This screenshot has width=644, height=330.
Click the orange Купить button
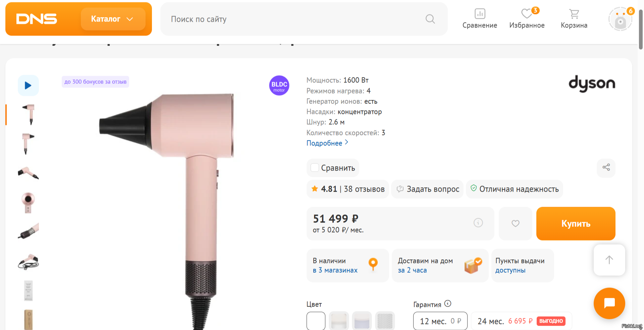click(x=576, y=223)
